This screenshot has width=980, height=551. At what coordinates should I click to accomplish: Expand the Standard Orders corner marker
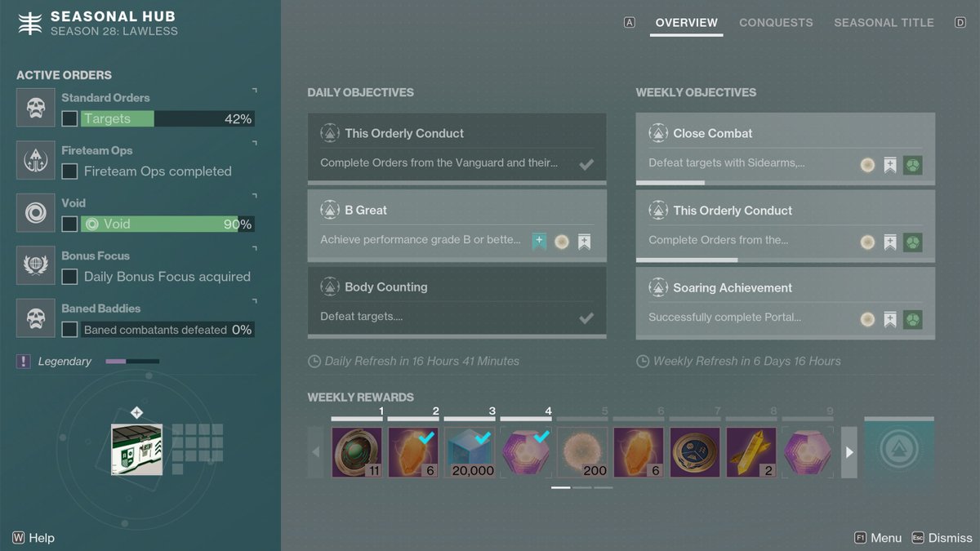pos(254,91)
